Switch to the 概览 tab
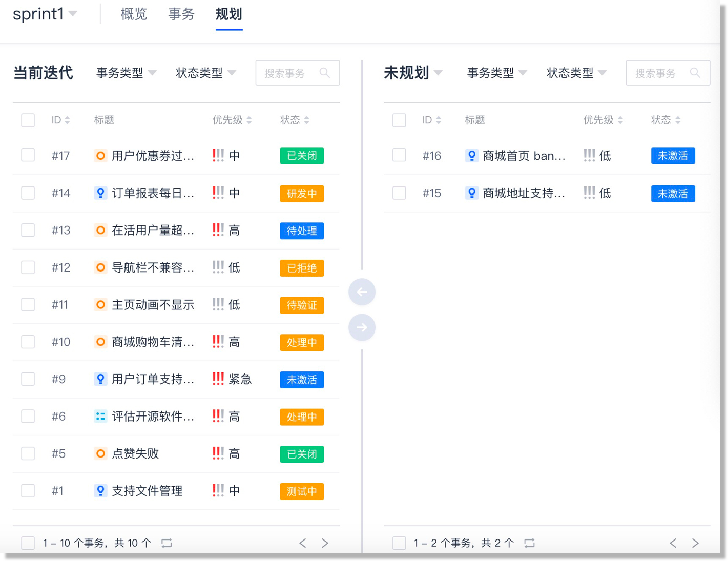The height and width of the screenshot is (561, 728). [x=134, y=14]
